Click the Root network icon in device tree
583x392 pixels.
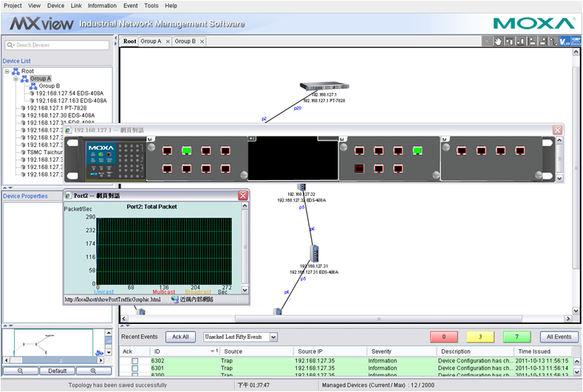[16, 71]
